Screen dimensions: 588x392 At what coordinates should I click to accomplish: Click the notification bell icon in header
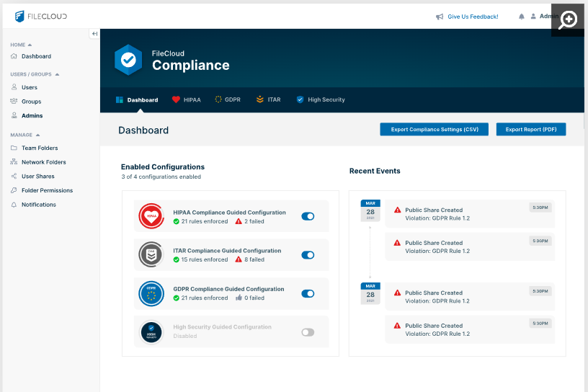[522, 17]
